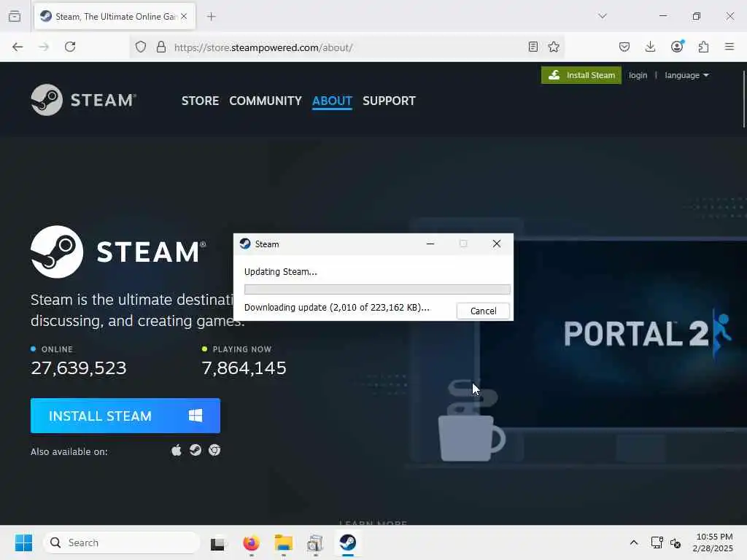
Task: Show hidden system tray icons chevron
Action: [x=634, y=542]
